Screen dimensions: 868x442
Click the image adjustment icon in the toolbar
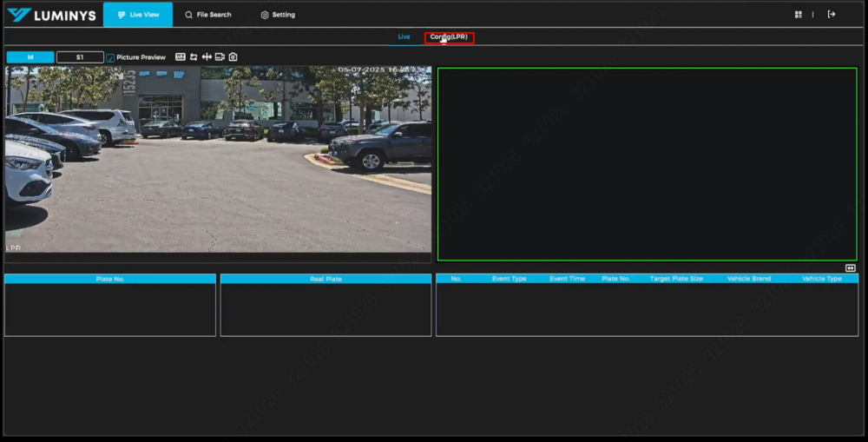pyautogui.click(x=181, y=57)
